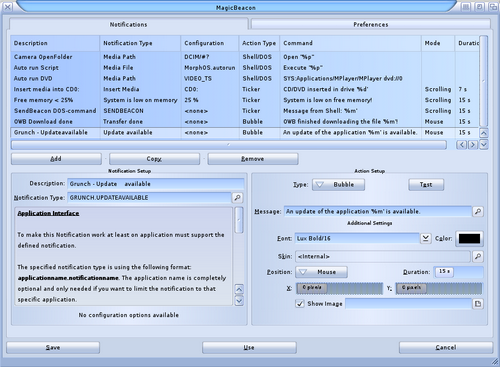
Task: Open the Type cycle dropdown showing Bubble
Action: point(338,184)
